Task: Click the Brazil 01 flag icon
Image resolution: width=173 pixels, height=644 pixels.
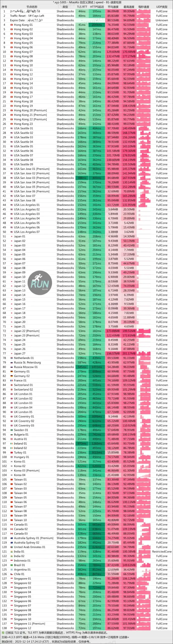Action: 12,565
